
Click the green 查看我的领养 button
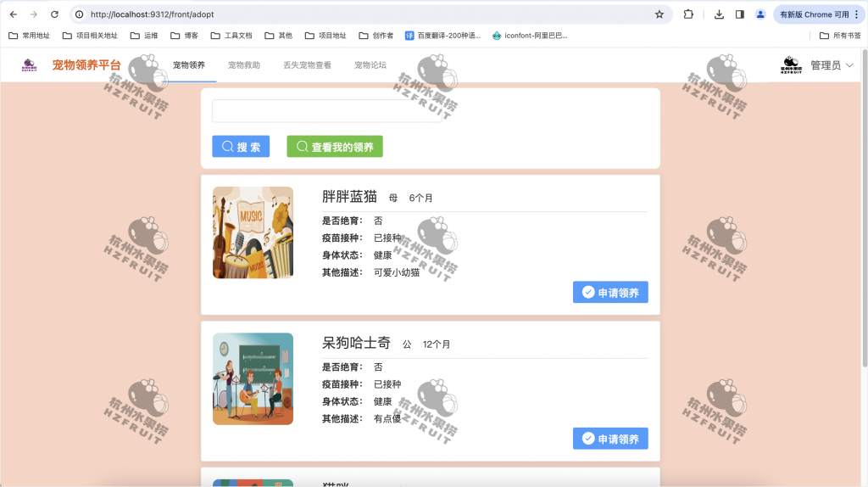pos(335,147)
